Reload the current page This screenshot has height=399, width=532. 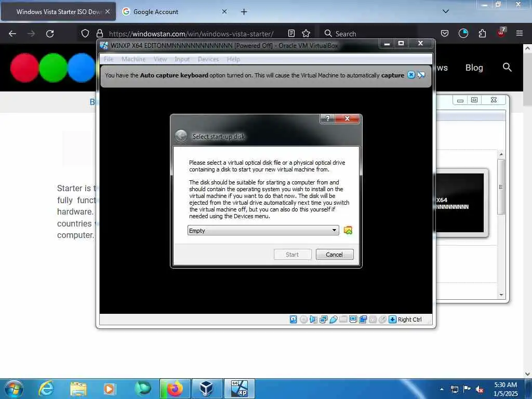tap(50, 34)
